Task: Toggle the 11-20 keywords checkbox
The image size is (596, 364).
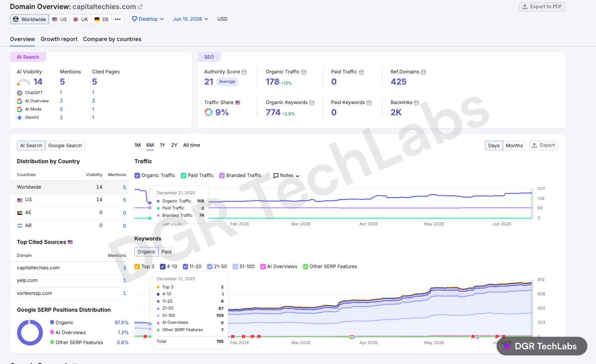Action: pyautogui.click(x=185, y=266)
